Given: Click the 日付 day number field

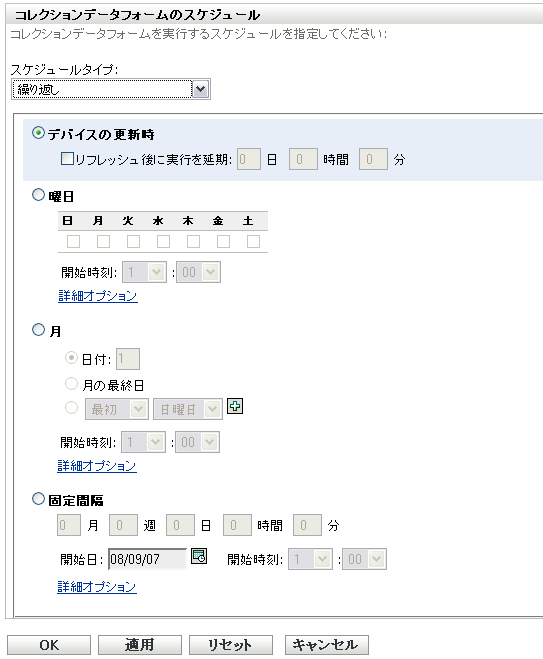Looking at the screenshot, I should click(128, 359).
